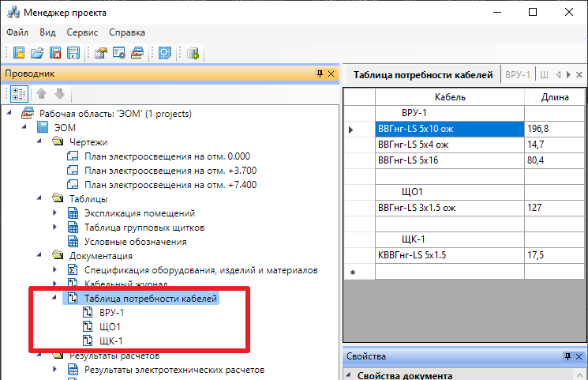Pin the Свойства panel
Image resolution: width=588 pixels, height=380 pixels.
(x=567, y=357)
